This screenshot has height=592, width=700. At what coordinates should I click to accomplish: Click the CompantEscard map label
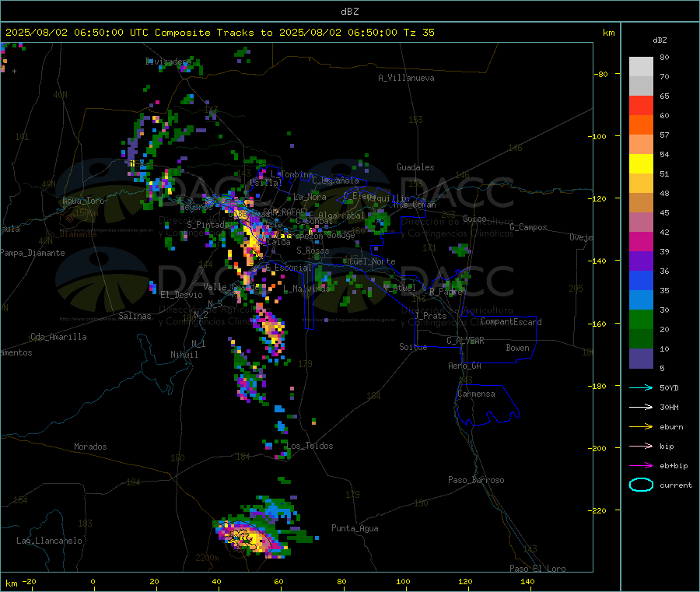[511, 322]
